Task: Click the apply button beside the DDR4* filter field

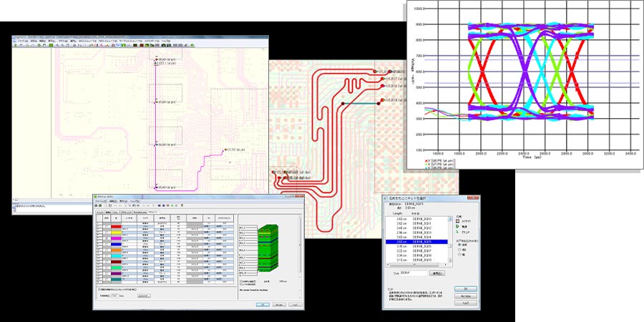Action: click(x=436, y=273)
